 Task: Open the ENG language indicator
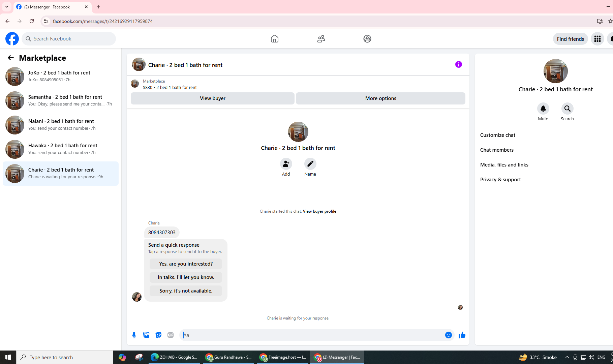(x=602, y=357)
